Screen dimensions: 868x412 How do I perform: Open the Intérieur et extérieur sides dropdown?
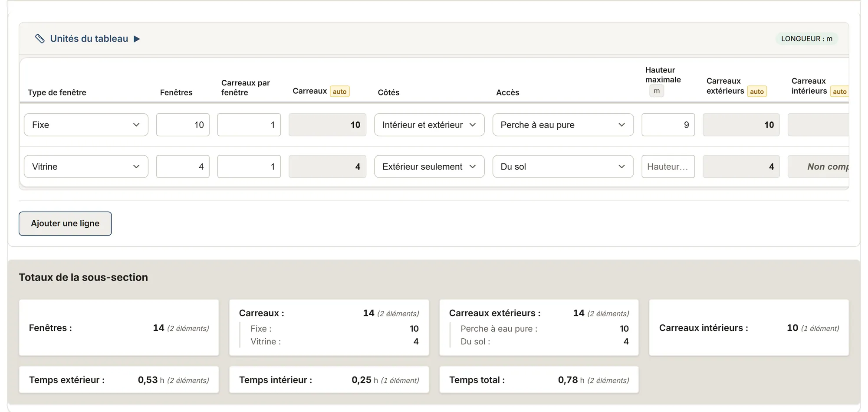coord(429,125)
